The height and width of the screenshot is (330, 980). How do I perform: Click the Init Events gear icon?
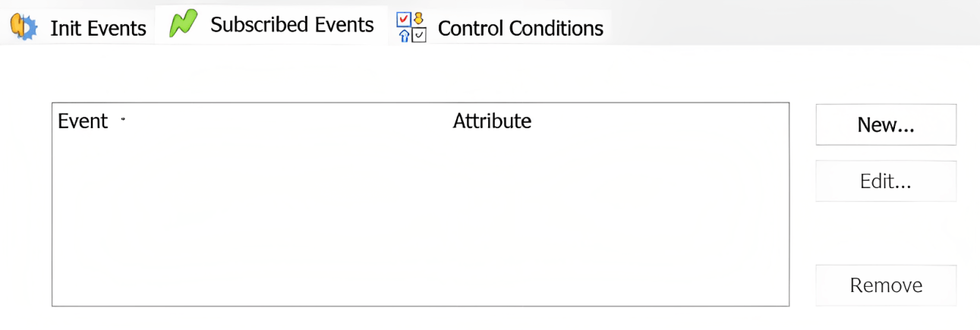coord(23,27)
